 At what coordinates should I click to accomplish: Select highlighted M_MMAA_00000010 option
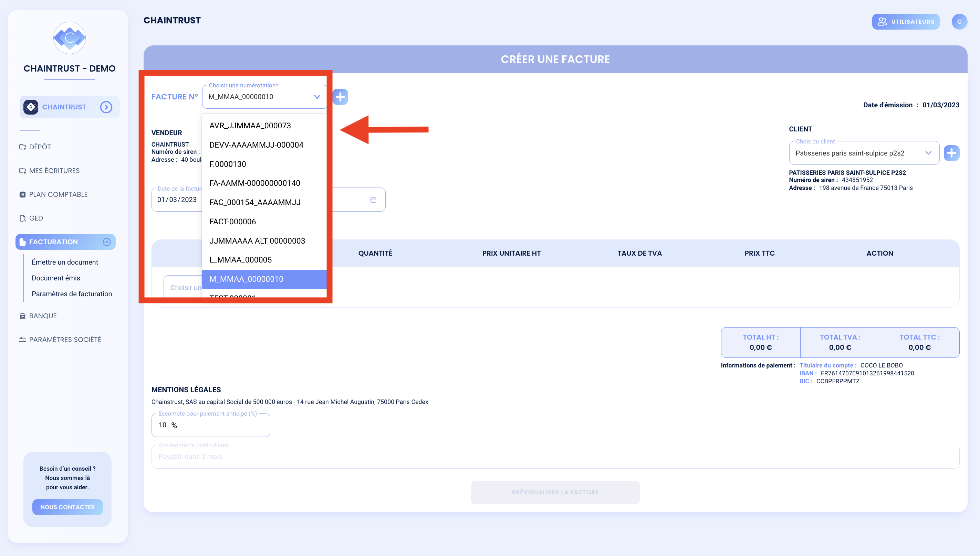coord(264,279)
